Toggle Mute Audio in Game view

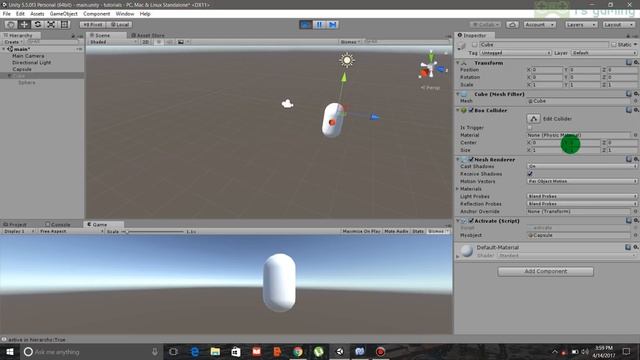click(396, 231)
